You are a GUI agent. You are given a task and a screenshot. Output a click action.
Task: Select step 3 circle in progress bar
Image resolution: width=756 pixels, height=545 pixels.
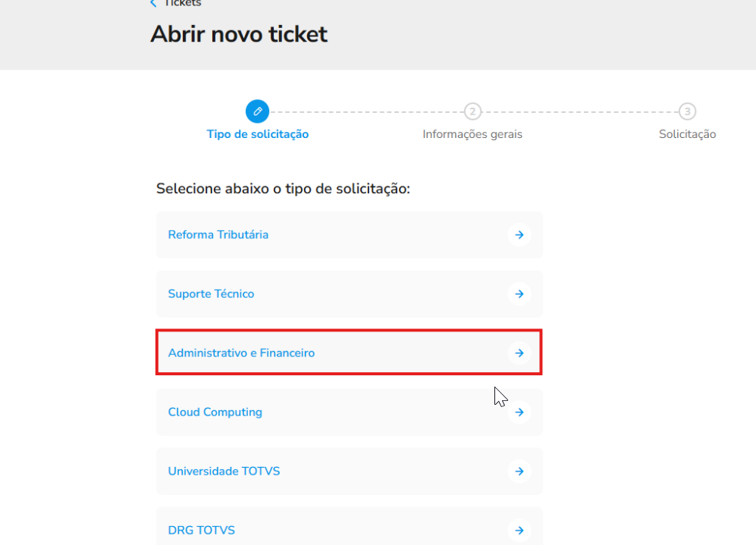(688, 111)
